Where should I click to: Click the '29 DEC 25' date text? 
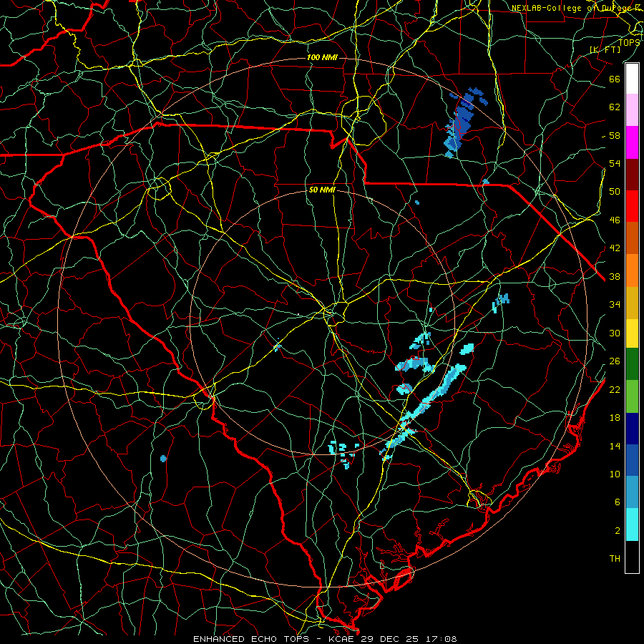tap(389, 639)
